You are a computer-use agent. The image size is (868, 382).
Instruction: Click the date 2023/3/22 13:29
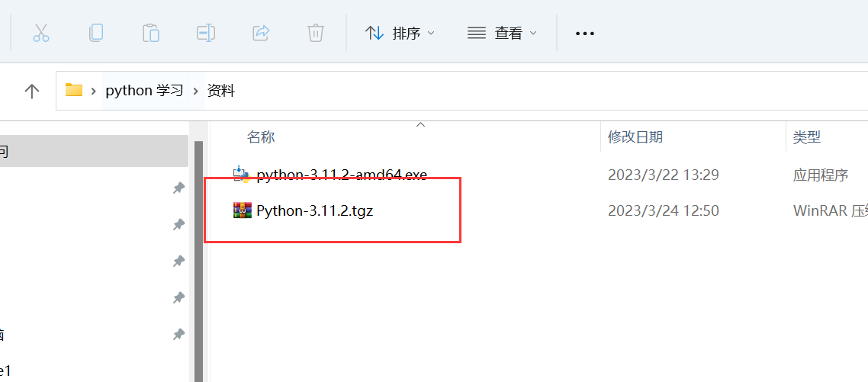663,175
